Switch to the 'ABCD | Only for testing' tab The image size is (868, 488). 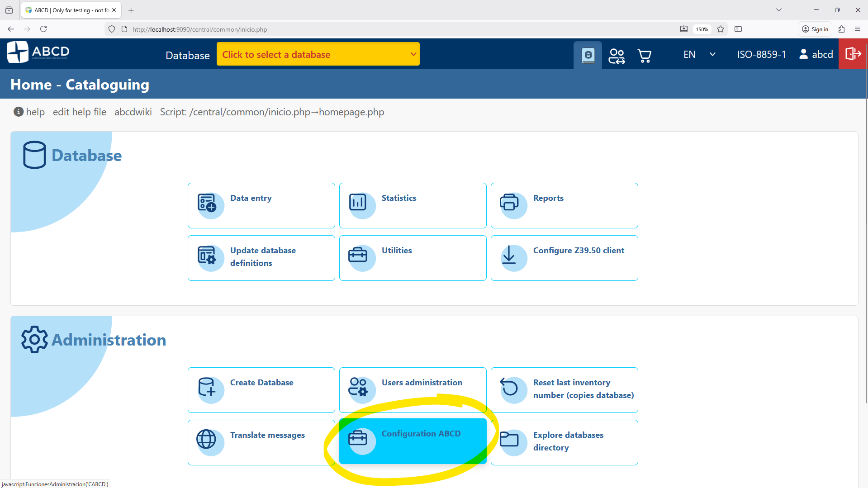click(x=68, y=9)
